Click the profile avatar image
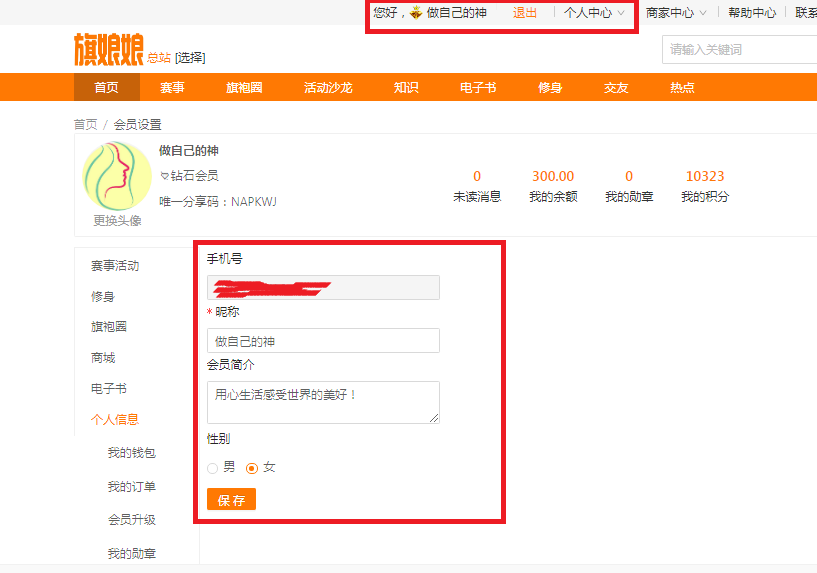The height and width of the screenshot is (573, 817). coord(117,176)
